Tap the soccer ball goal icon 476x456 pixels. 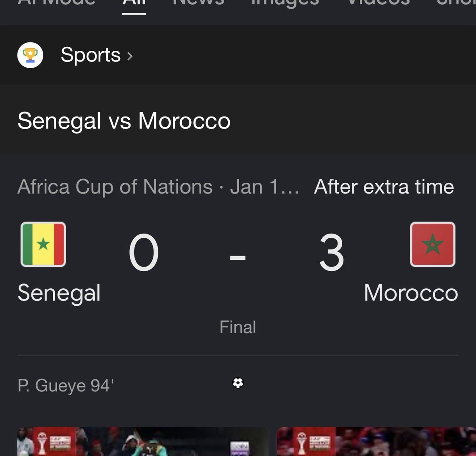[238, 383]
